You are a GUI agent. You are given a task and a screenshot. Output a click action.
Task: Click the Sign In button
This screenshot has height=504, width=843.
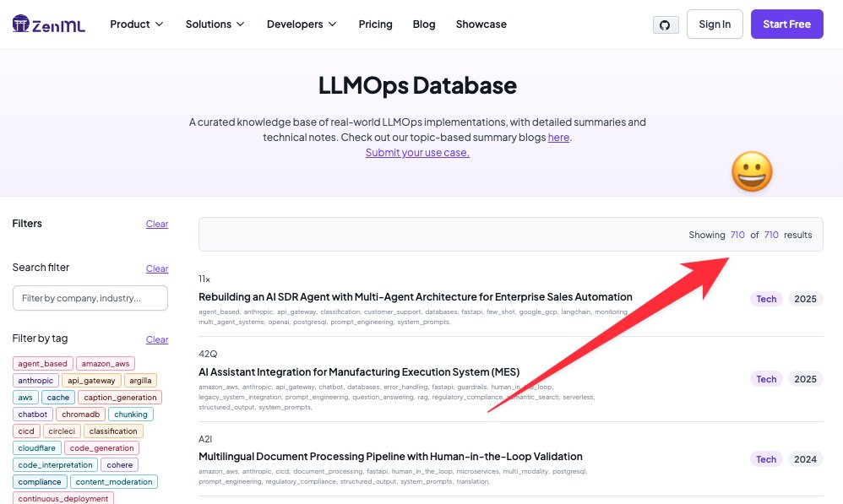(x=715, y=24)
